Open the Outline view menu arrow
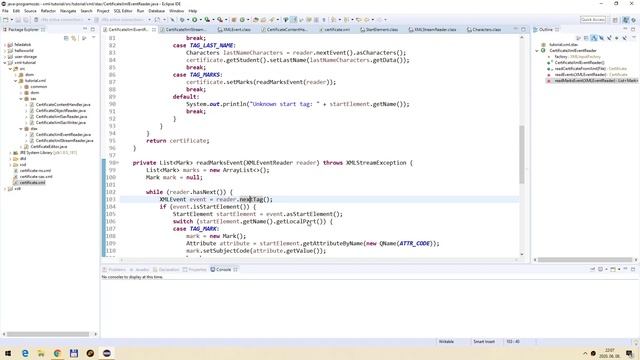The height and width of the screenshot is (360, 640). [633, 38]
